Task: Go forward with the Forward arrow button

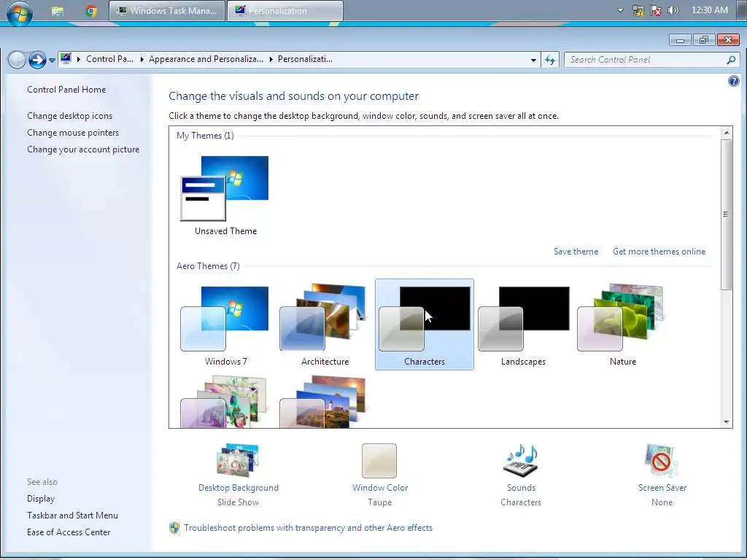Action: point(37,60)
